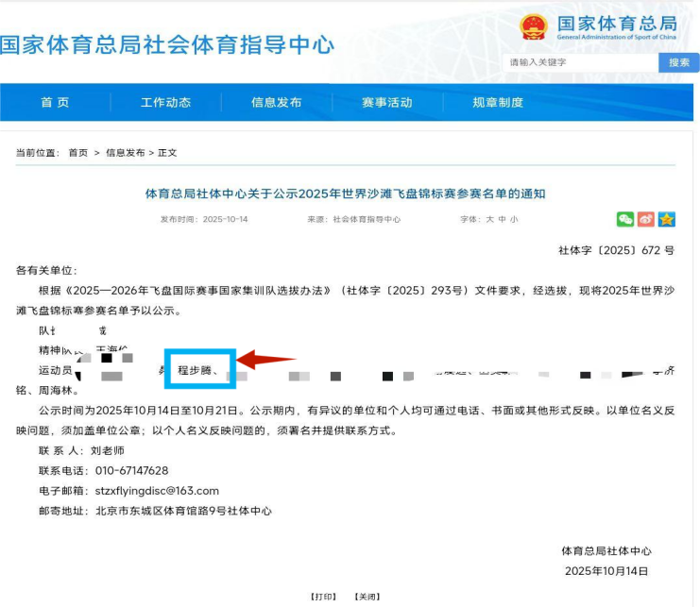Open 规章制度 in the navigation bar
The width and height of the screenshot is (700, 607).
(x=498, y=102)
